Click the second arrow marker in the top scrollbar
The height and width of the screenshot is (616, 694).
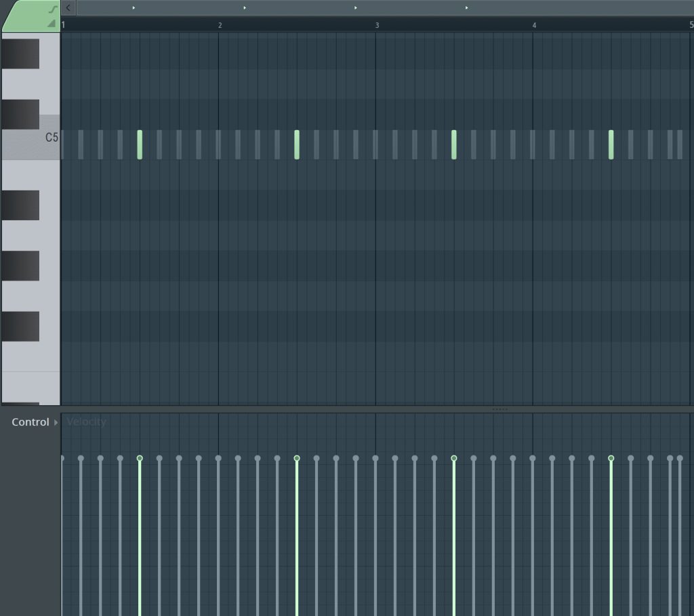[x=244, y=7]
